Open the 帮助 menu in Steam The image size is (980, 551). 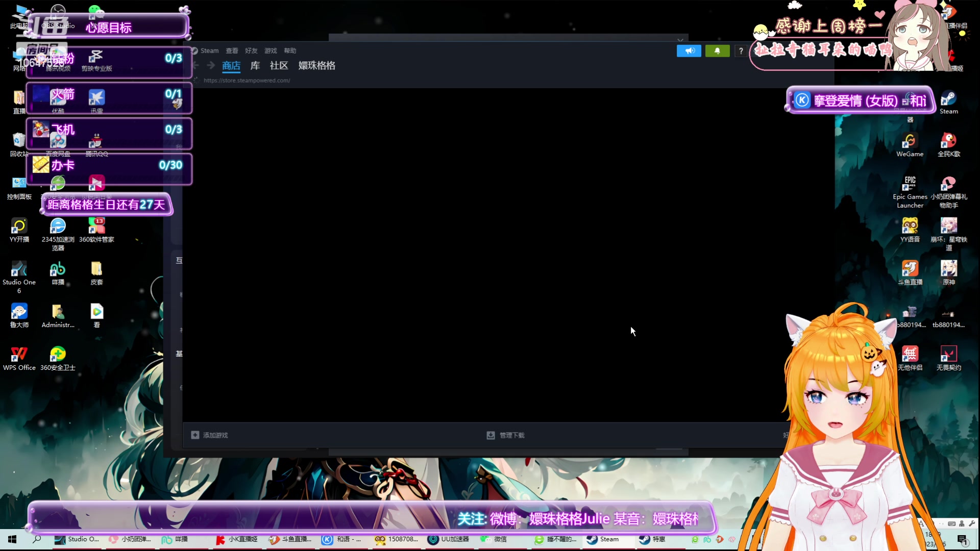tap(290, 51)
